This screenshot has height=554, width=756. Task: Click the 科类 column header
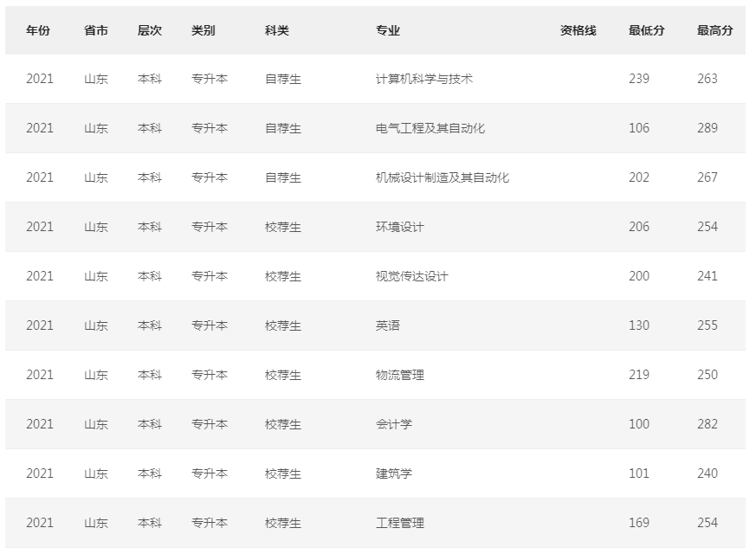click(x=277, y=30)
